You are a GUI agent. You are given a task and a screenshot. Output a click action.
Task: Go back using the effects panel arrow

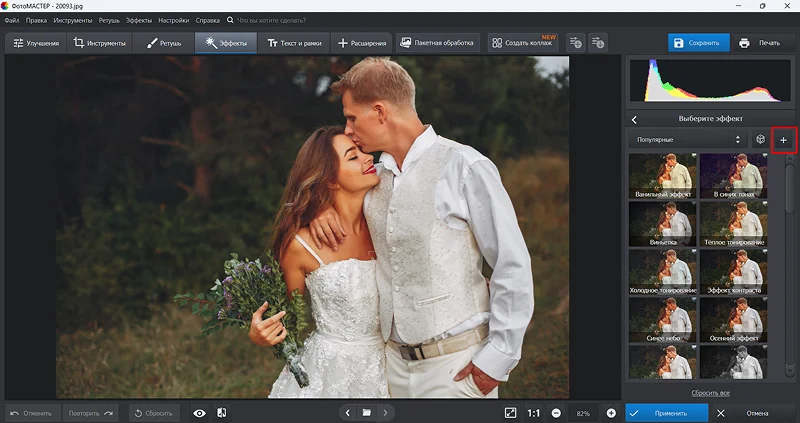click(x=634, y=119)
